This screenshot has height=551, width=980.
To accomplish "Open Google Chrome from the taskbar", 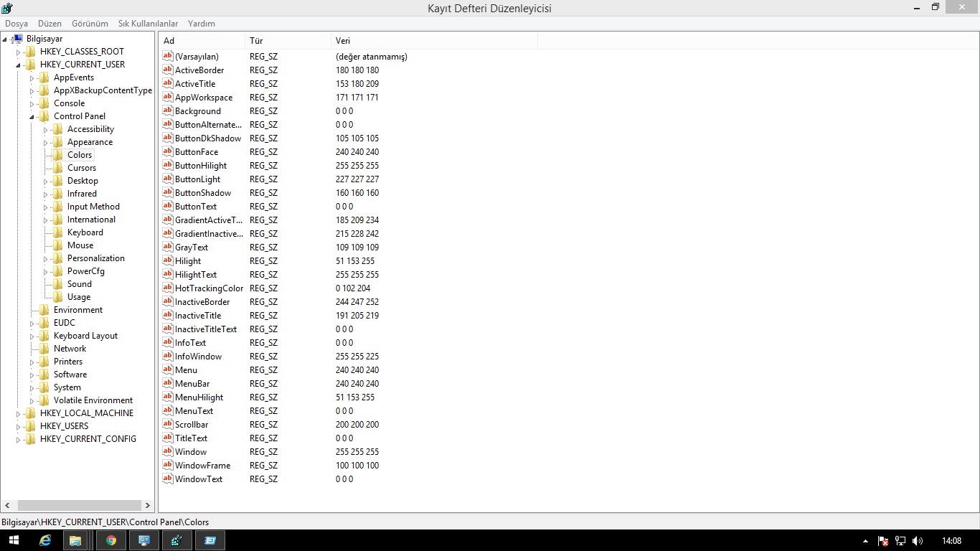I will [111, 540].
